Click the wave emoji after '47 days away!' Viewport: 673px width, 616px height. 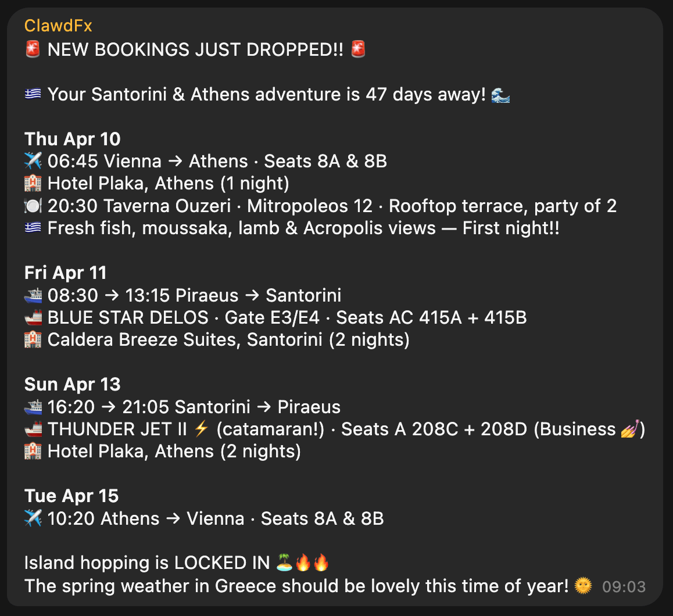[500, 94]
